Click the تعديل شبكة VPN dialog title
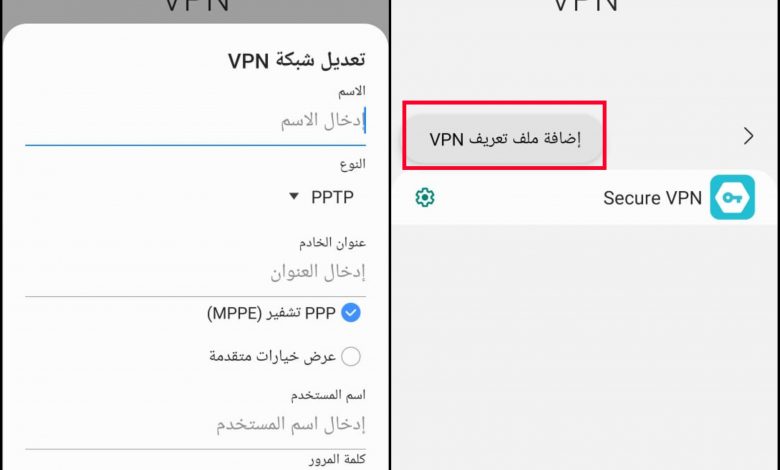The image size is (780, 470). pos(296,61)
